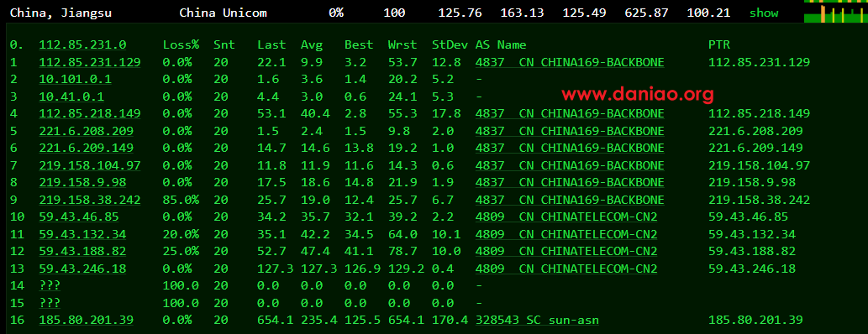The height and width of the screenshot is (334, 868).
Task: Open AS 4837 link on hop 5 row
Action: click(x=570, y=131)
